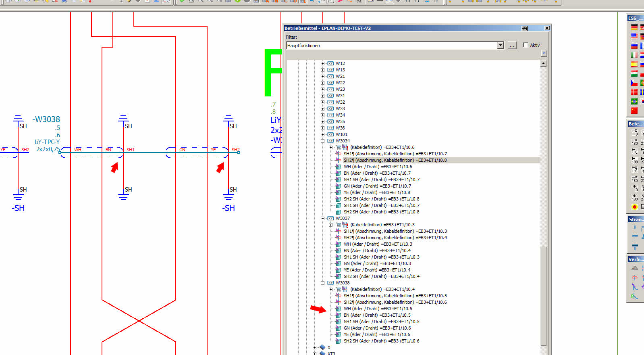This screenshot has height=355, width=644.
Task: Click the pin icon in Betriebsmittel title bar
Action: [524, 28]
